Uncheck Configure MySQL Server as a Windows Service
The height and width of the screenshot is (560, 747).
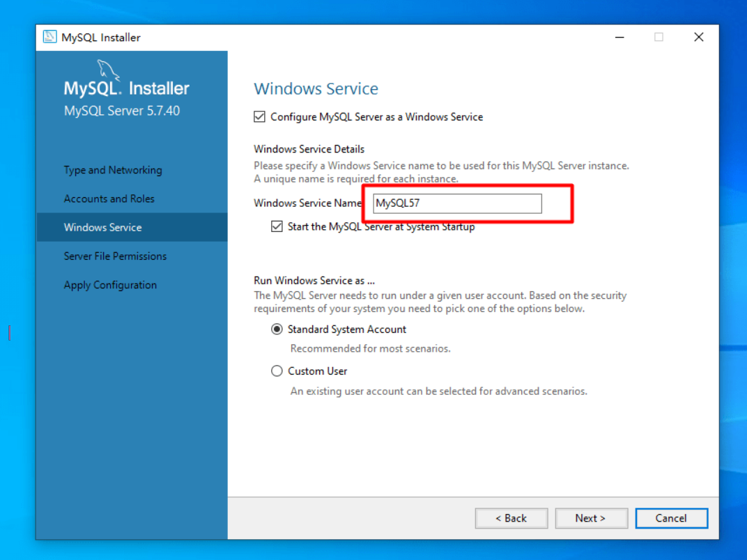(260, 117)
